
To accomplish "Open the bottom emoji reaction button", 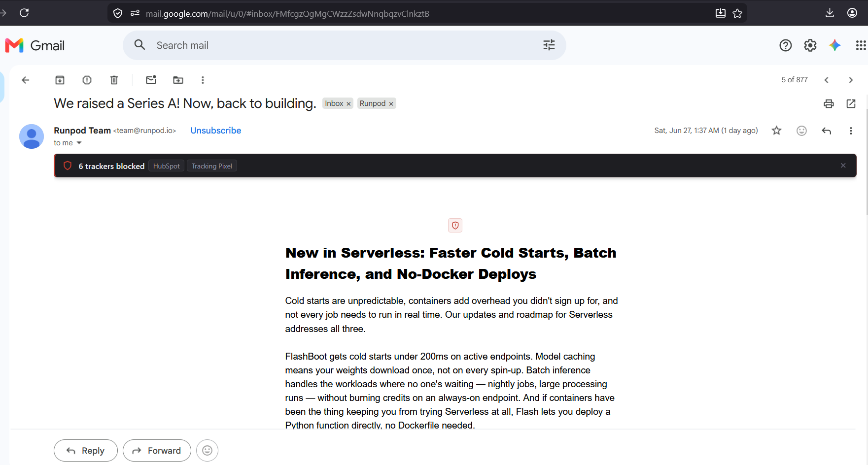I will click(208, 451).
